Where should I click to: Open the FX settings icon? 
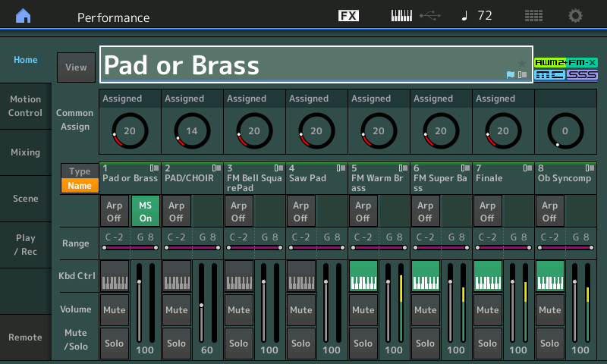(x=348, y=16)
